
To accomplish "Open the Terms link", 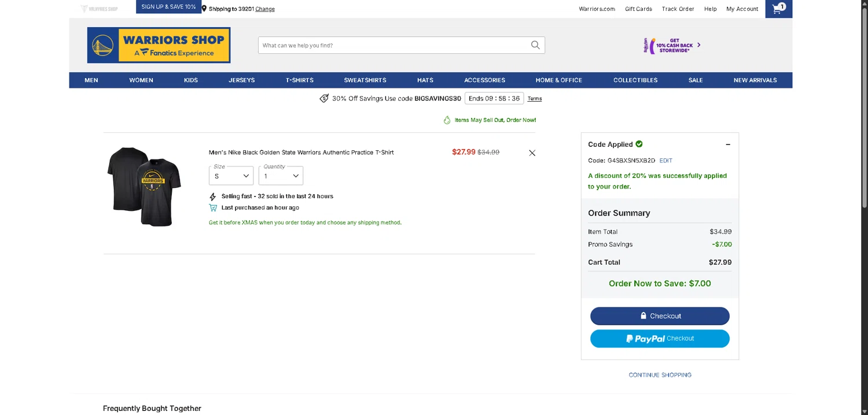I will (535, 99).
